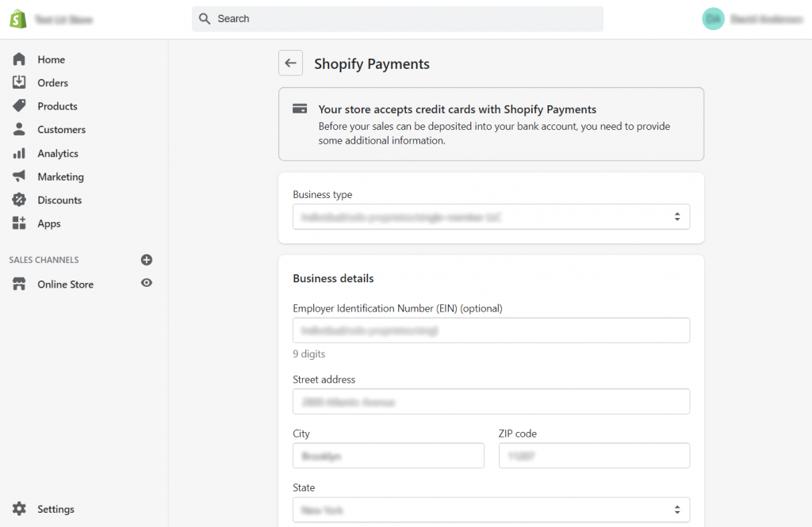View online store via eye icon
This screenshot has height=527, width=812.
coord(146,283)
